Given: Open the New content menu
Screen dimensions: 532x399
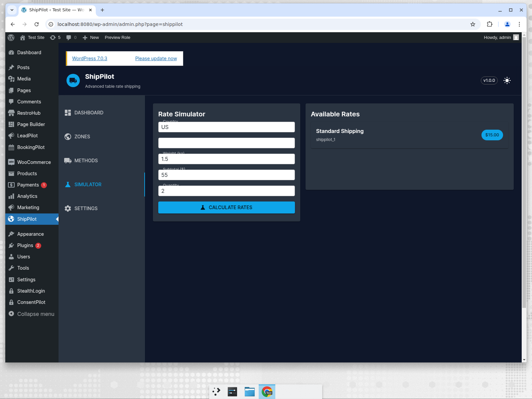Looking at the screenshot, I should (91, 38).
